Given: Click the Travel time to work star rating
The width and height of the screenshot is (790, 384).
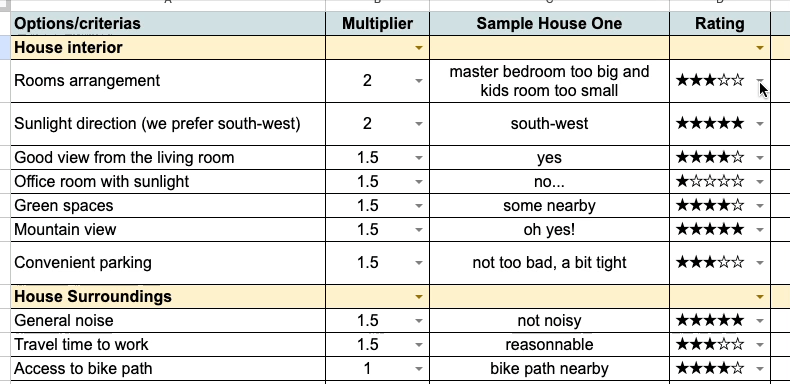Looking at the screenshot, I should (x=709, y=345).
